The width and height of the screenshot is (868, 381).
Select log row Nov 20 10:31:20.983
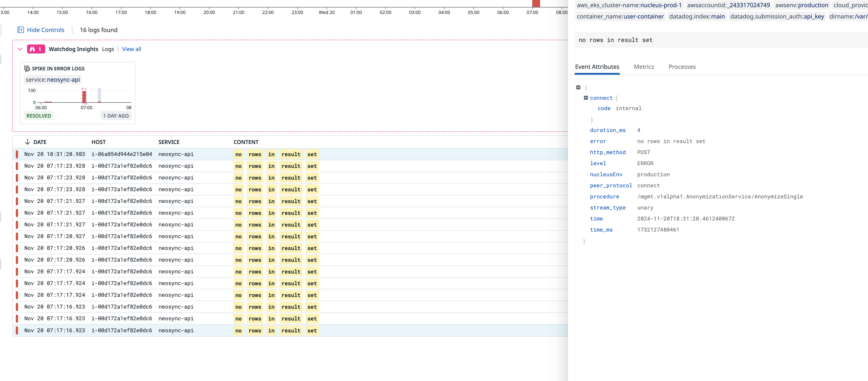[290, 154]
